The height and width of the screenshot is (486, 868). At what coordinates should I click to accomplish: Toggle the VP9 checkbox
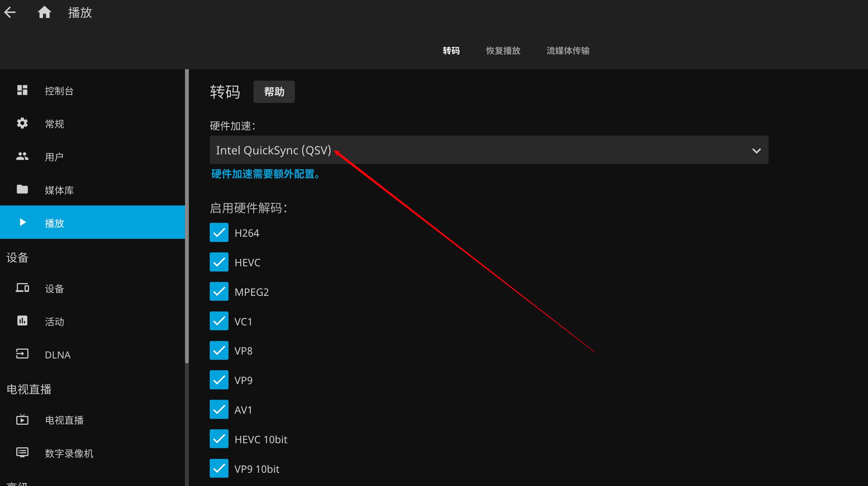(219, 380)
